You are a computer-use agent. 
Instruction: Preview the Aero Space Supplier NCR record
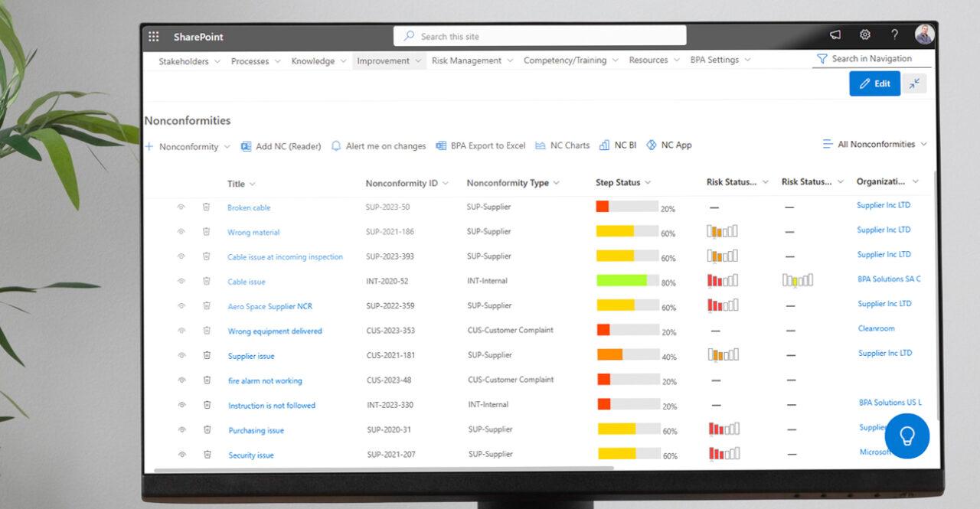[x=181, y=305]
